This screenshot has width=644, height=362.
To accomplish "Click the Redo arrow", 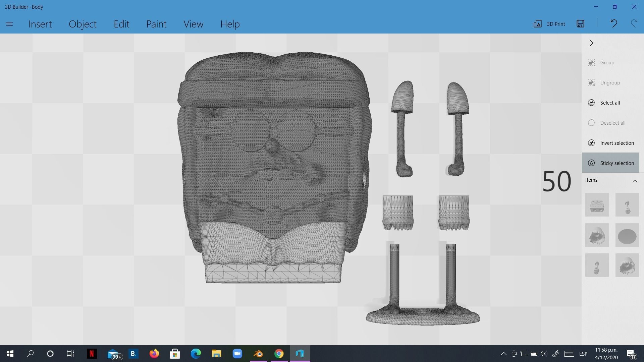I will tap(634, 24).
